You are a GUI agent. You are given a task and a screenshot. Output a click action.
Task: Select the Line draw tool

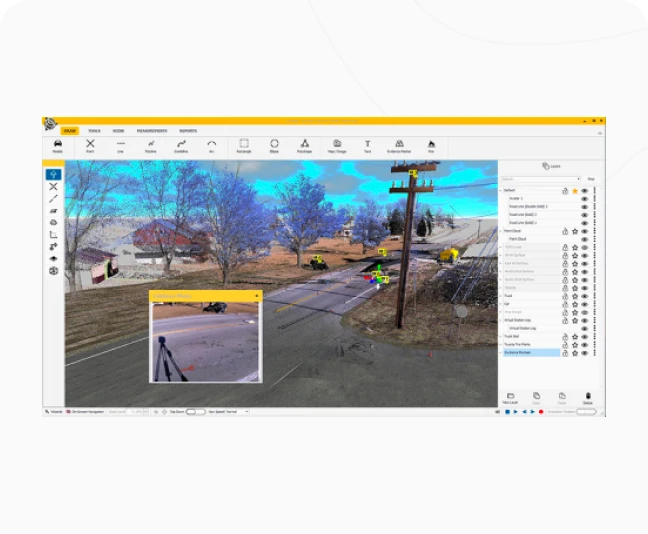point(120,145)
